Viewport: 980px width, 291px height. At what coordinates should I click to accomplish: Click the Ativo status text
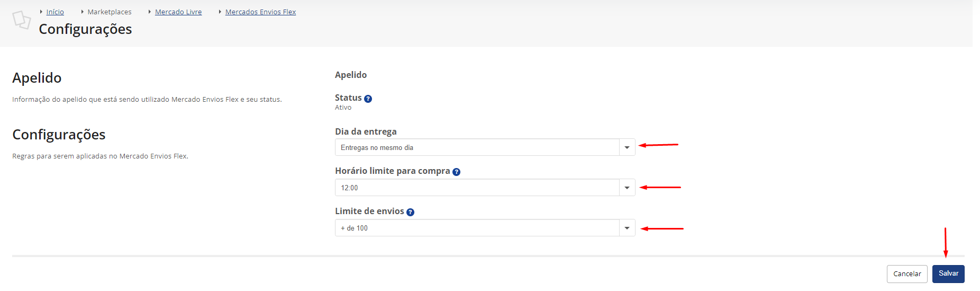point(343,108)
